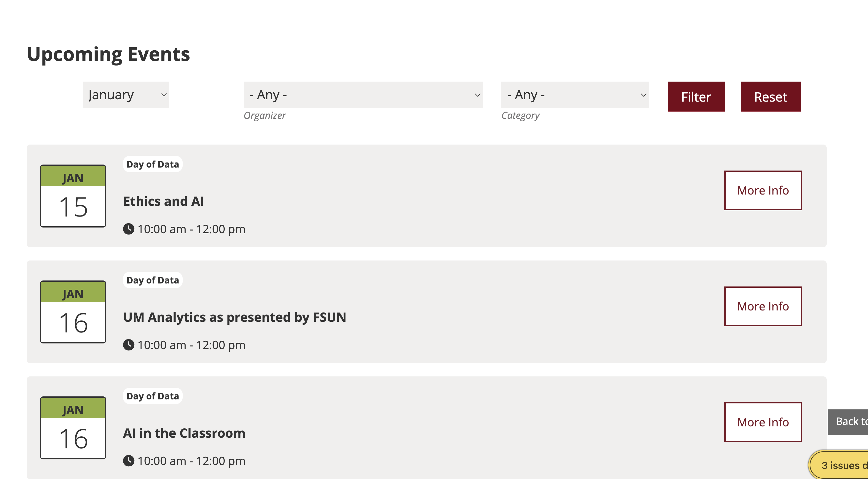868x479 pixels.
Task: Open the January month dropdown
Action: point(125,95)
